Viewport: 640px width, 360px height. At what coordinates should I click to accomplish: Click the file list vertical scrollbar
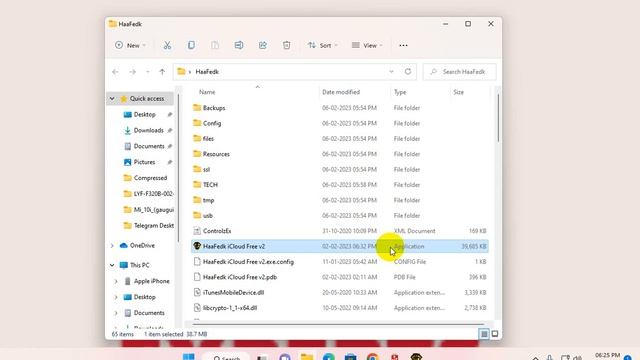coord(498,118)
